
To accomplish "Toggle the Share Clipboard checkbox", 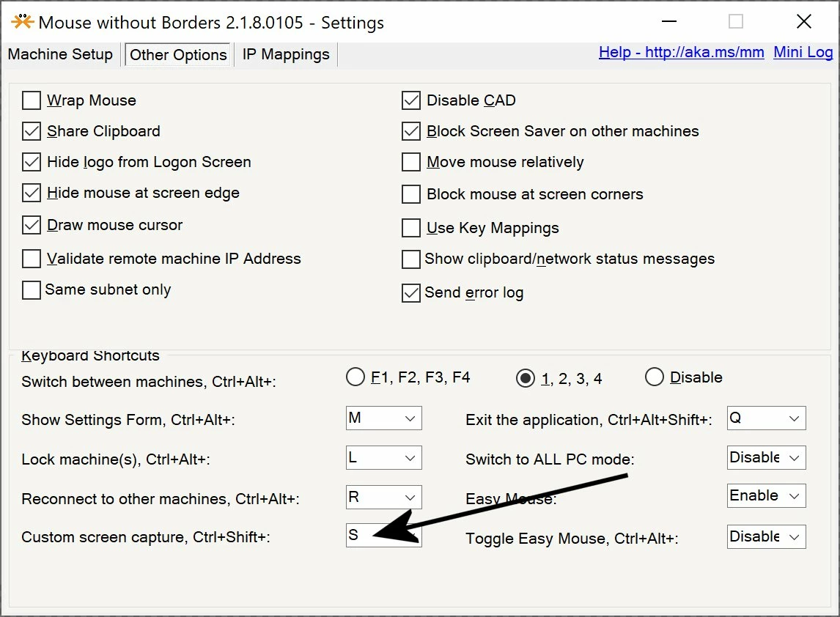I will pos(32,131).
